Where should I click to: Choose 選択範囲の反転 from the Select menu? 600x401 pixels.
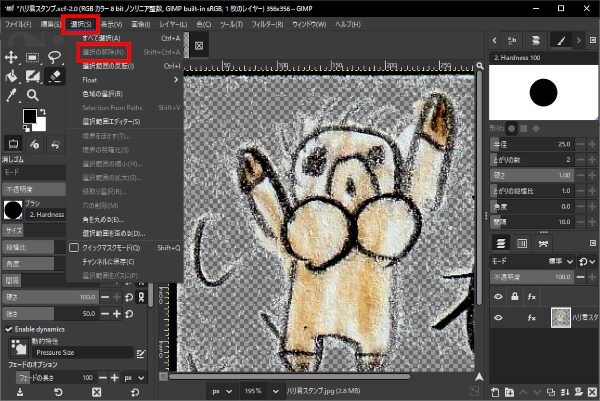(125, 66)
